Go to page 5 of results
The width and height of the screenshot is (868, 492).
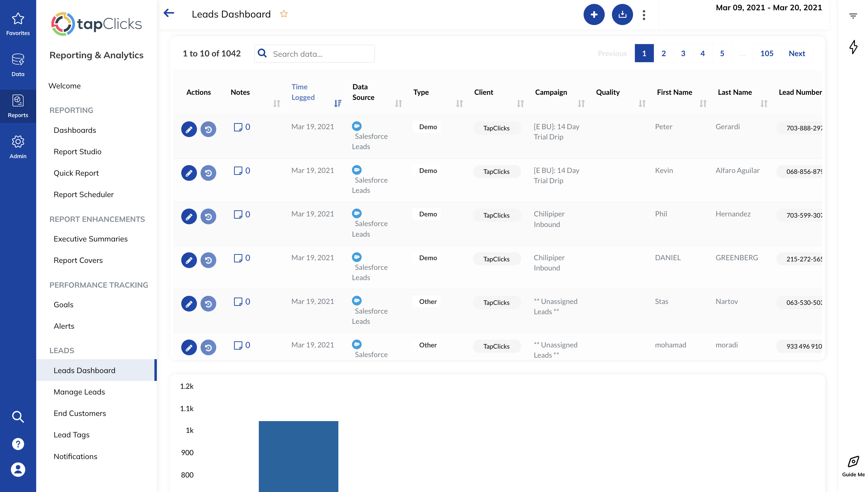pyautogui.click(x=722, y=53)
